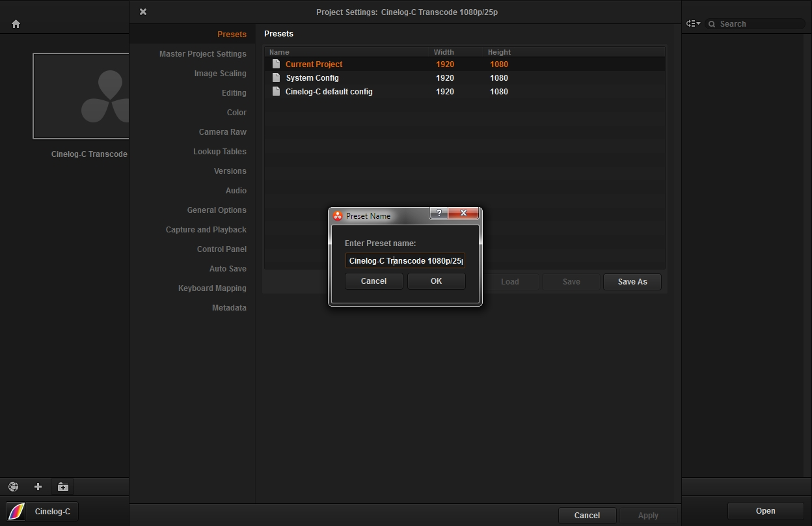Image resolution: width=812 pixels, height=526 pixels.
Task: Click the document icon beside Current Project
Action: [x=277, y=64]
